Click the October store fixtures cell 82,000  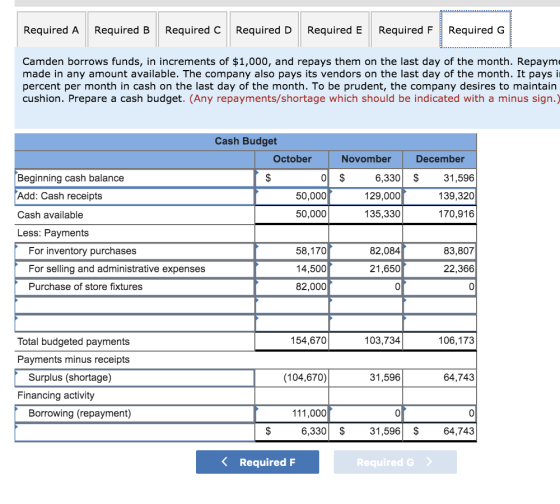pos(292,286)
